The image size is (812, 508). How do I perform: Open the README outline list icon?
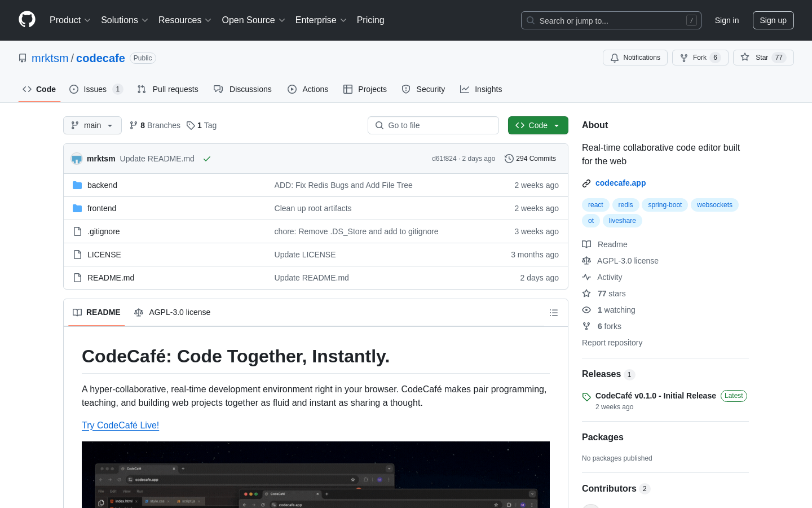(554, 313)
